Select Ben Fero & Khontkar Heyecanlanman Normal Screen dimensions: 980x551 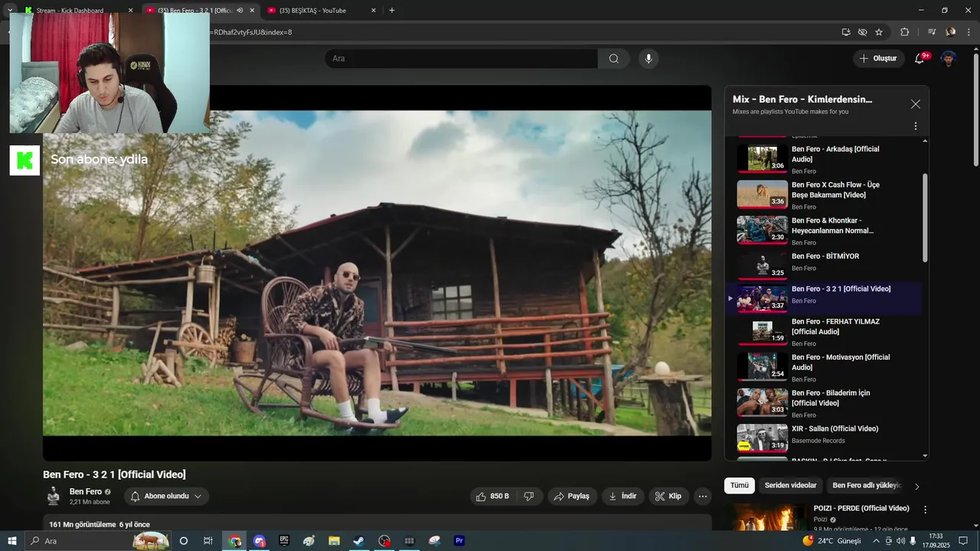(825, 230)
